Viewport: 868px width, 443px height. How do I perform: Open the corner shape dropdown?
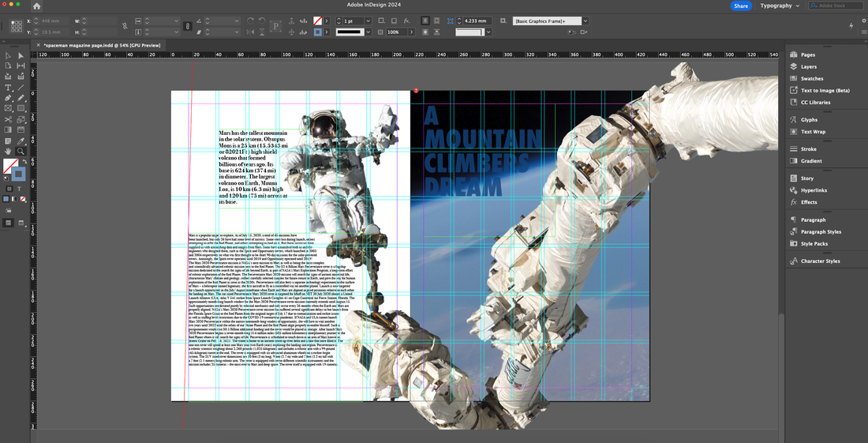click(488, 32)
